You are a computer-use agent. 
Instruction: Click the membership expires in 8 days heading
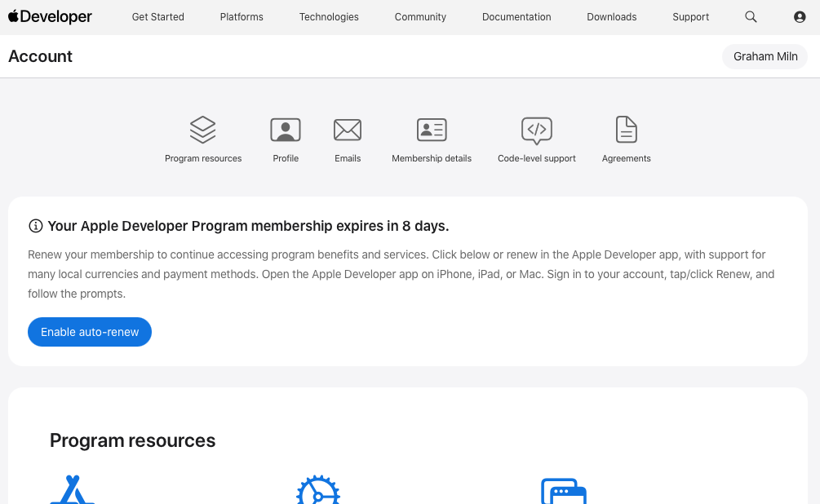248,226
